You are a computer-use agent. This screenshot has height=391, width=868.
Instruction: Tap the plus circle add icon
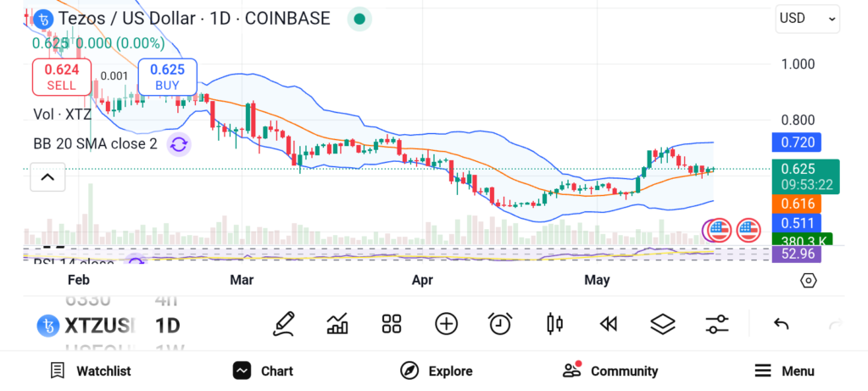click(x=446, y=324)
